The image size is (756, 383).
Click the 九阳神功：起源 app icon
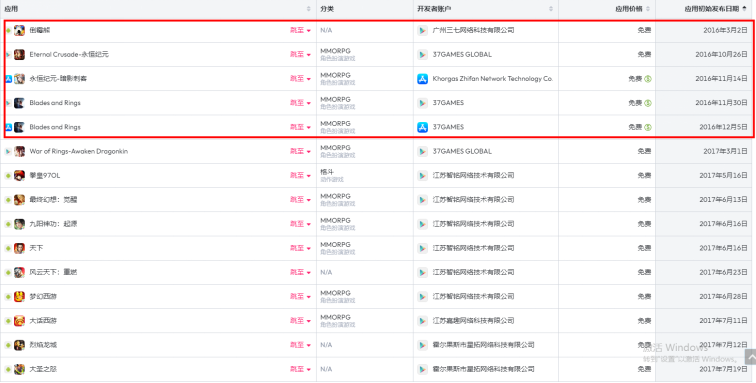19,224
